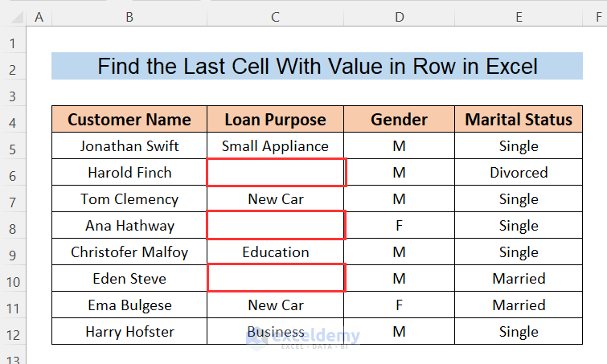
Task: Select the empty Loan Purpose cell for Ana Hathway
Action: (276, 226)
